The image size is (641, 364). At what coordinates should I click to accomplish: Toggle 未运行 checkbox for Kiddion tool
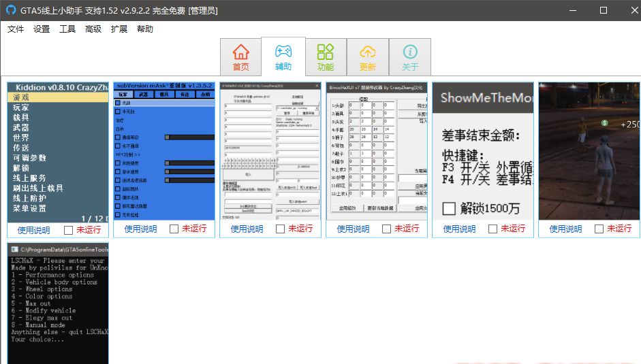[68, 231]
